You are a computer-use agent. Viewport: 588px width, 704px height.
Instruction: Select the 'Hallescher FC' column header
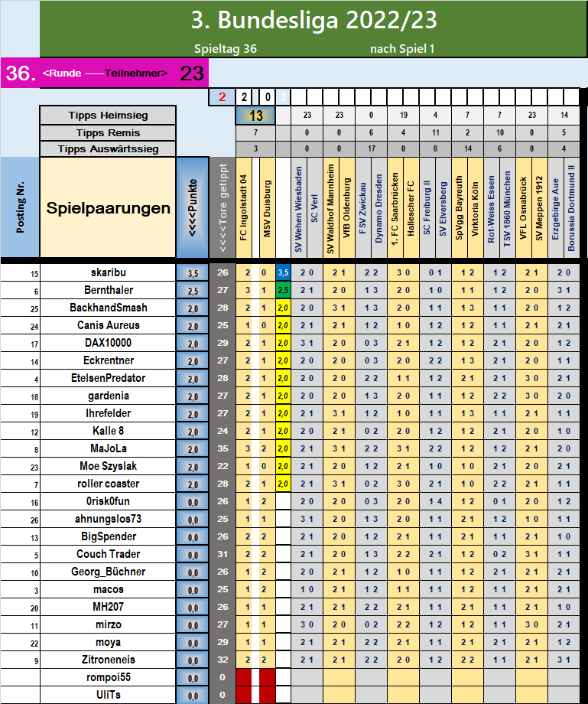[411, 207]
